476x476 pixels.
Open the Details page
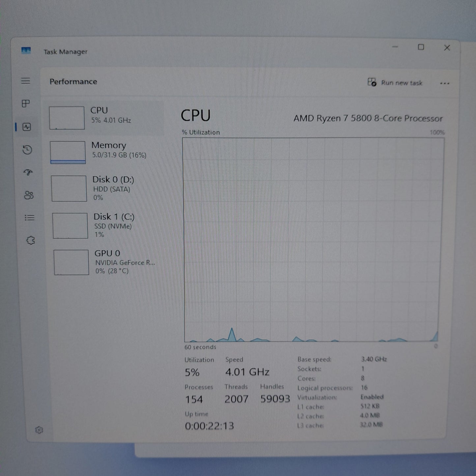(x=30, y=218)
